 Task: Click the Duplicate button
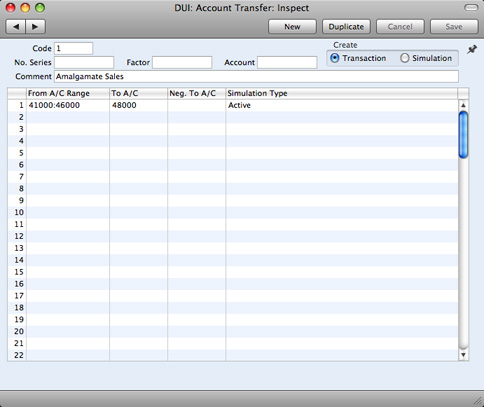(x=346, y=27)
